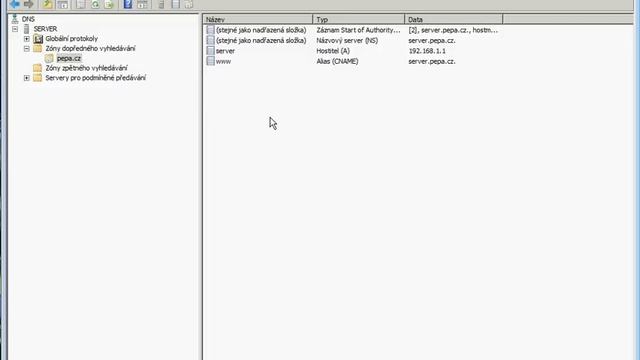Click the SERVER computer icon in tree
Image resolution: width=640 pixels, height=360 pixels.
27,29
